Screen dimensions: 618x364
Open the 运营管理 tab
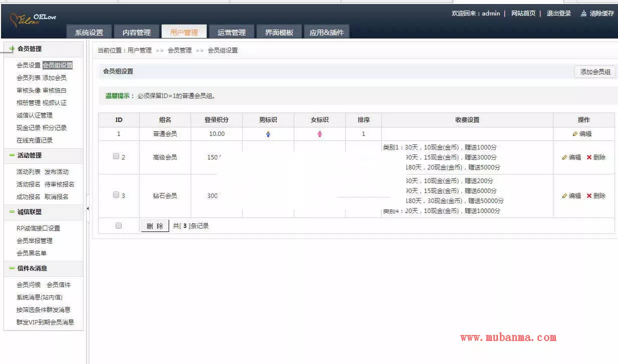[231, 32]
